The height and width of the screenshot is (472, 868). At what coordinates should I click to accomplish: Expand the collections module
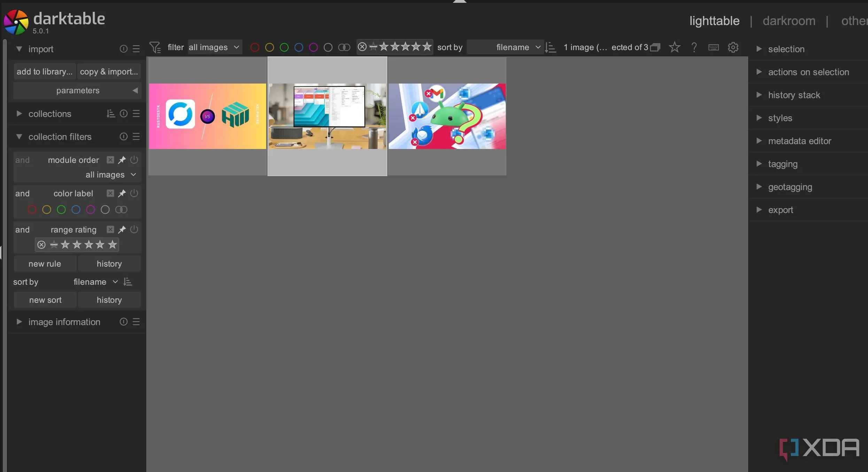pyautogui.click(x=19, y=113)
